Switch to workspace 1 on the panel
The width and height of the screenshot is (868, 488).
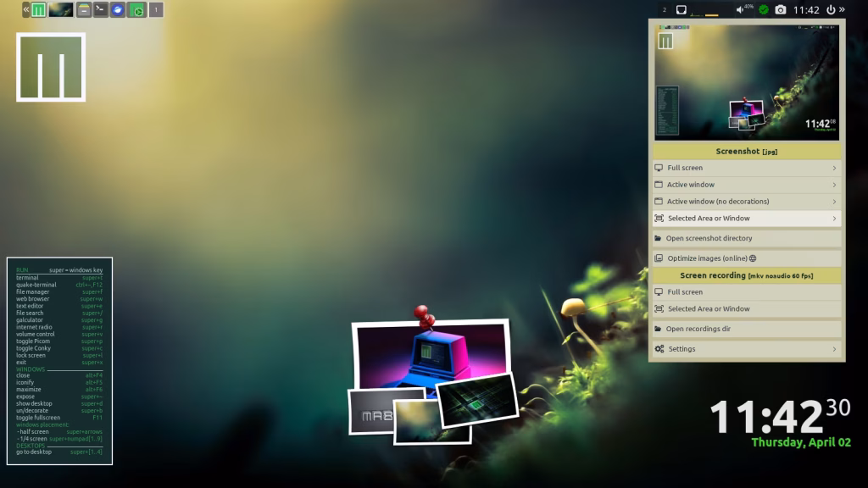[155, 10]
